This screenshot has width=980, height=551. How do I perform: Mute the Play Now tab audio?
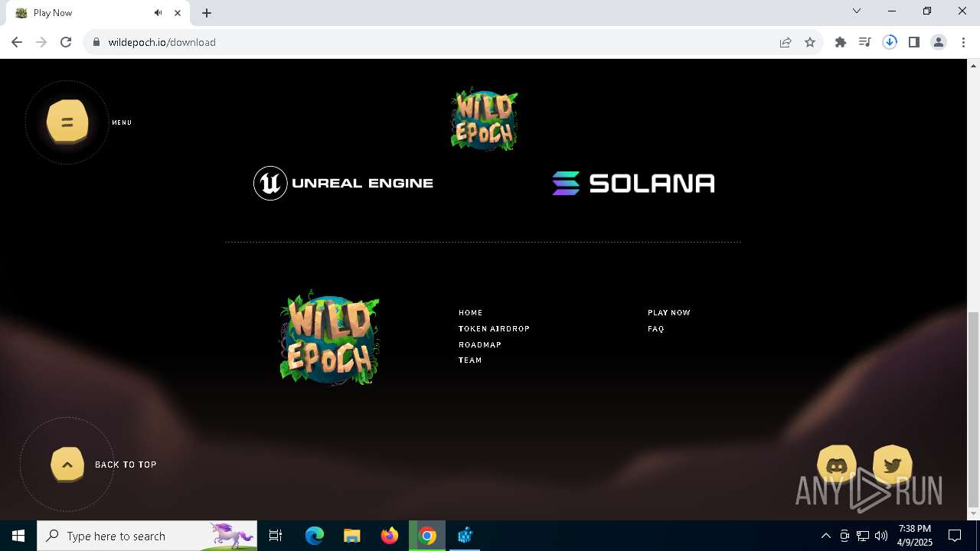pos(158,13)
